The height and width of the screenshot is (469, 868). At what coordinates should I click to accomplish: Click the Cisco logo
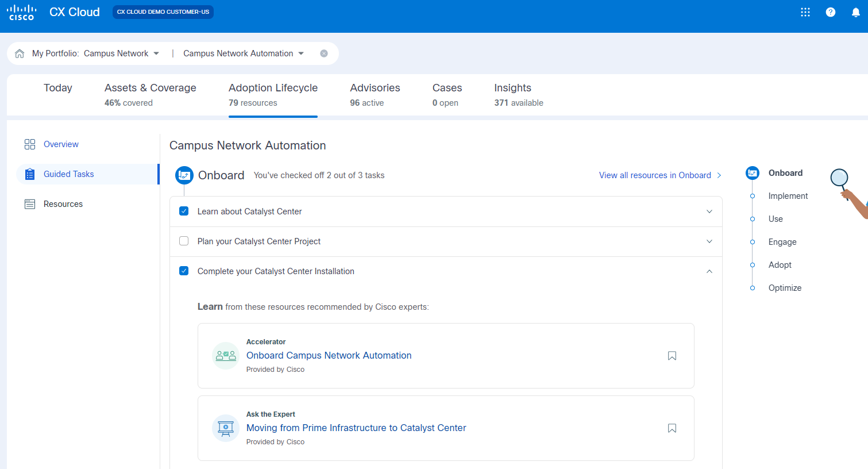tap(22, 12)
